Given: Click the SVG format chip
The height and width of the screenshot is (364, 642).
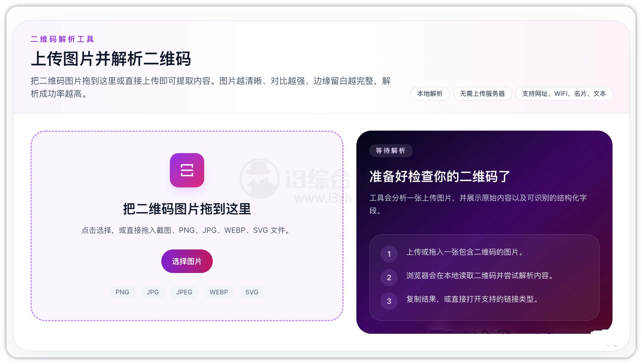Looking at the screenshot, I should click(x=252, y=292).
